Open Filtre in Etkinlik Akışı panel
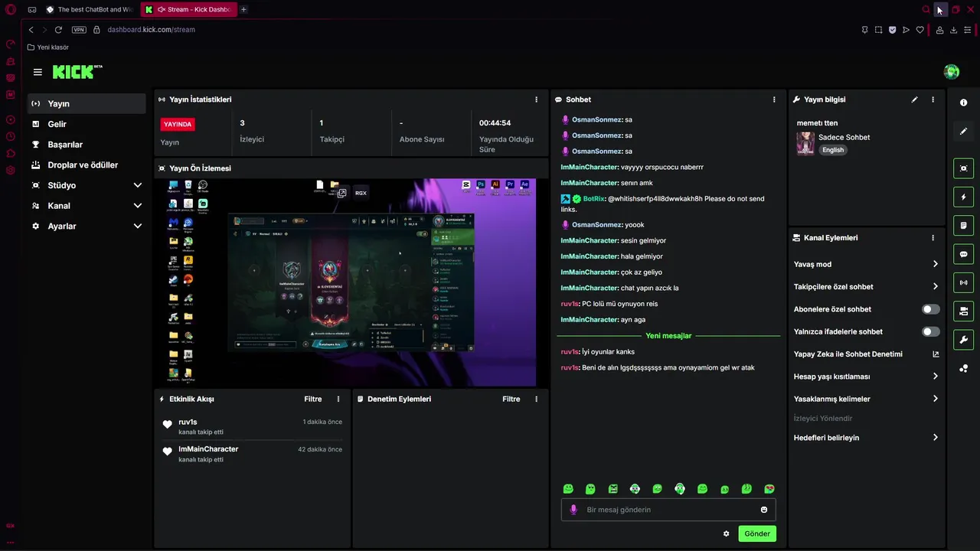Screen dimensions: 980x551 click(x=313, y=399)
